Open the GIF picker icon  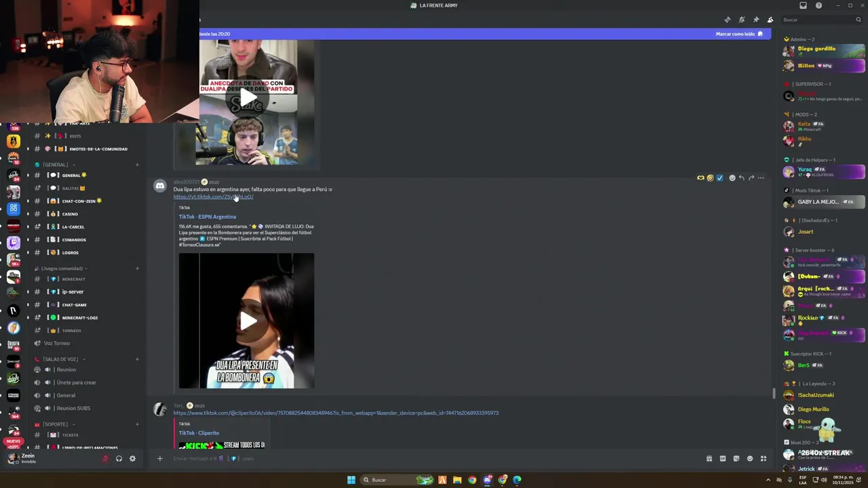tap(723, 459)
